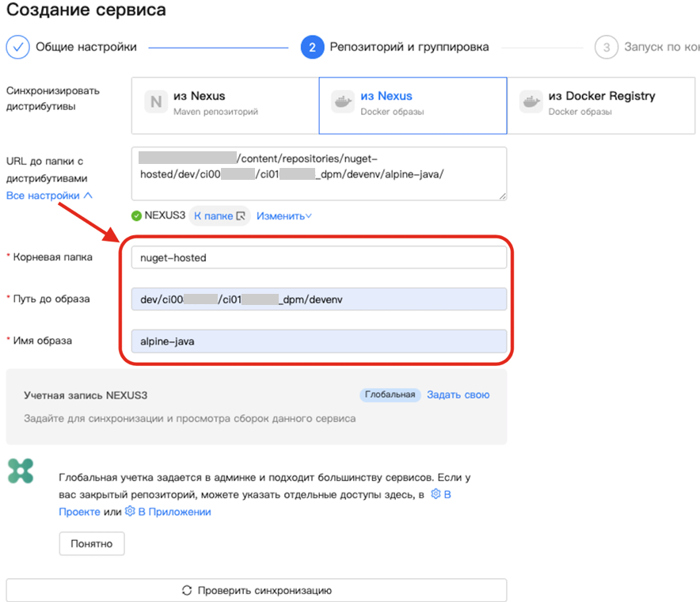
Task: Click the Docker Registry whale icon
Action: click(531, 103)
